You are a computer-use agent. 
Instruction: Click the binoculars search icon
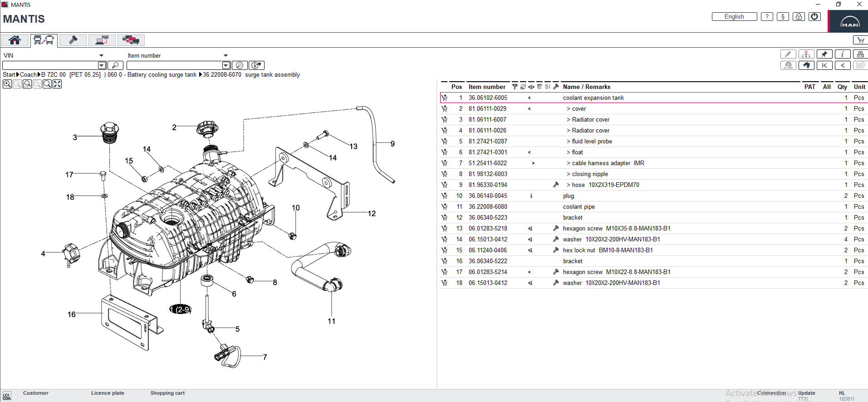point(806,65)
